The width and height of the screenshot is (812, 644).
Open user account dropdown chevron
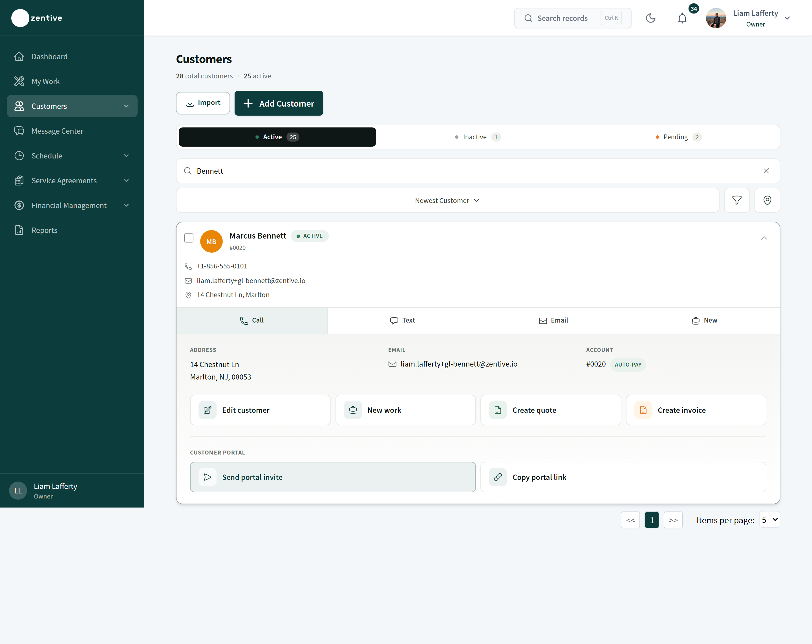(787, 18)
